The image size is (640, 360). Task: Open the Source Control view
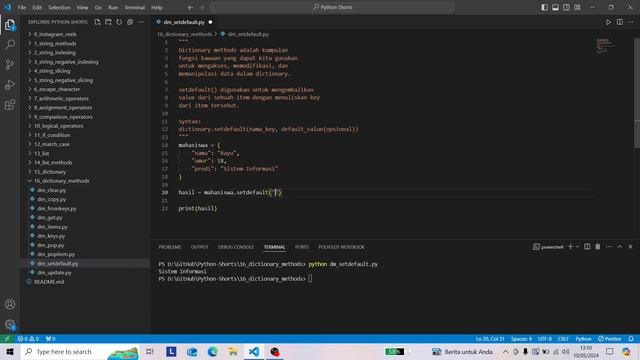click(10, 64)
